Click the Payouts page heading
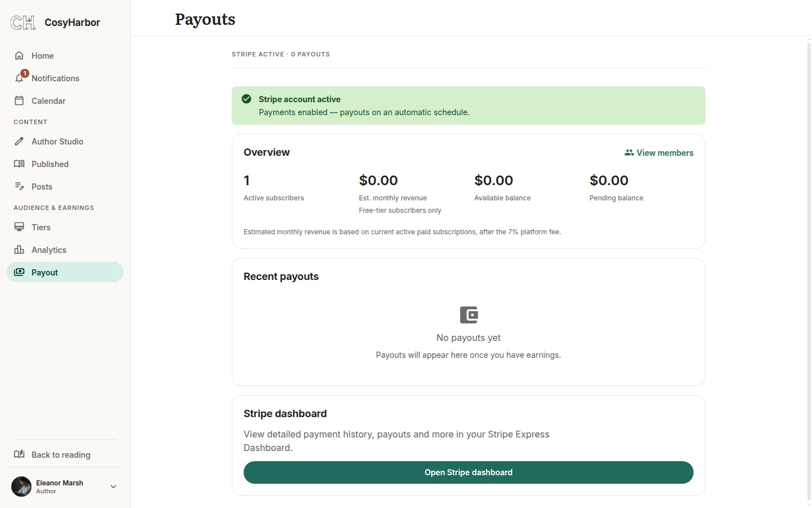 click(205, 19)
